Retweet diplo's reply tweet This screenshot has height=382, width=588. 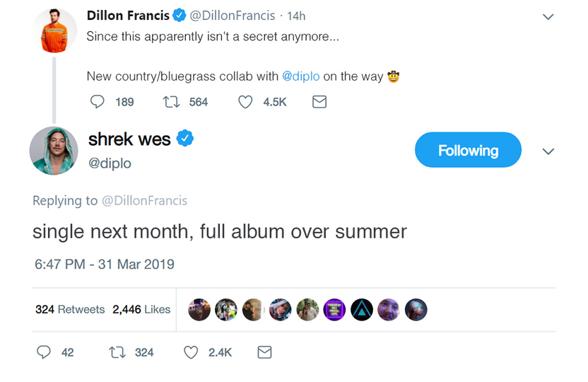(x=117, y=352)
